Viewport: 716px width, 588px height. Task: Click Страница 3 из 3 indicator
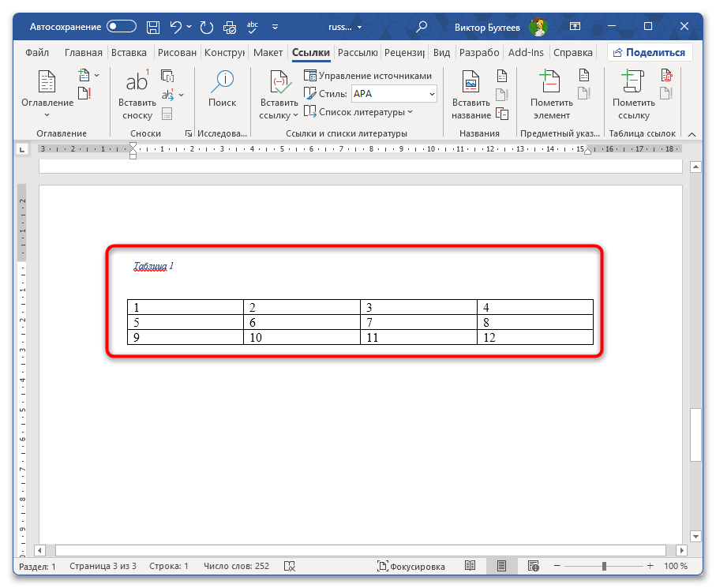pyautogui.click(x=103, y=566)
